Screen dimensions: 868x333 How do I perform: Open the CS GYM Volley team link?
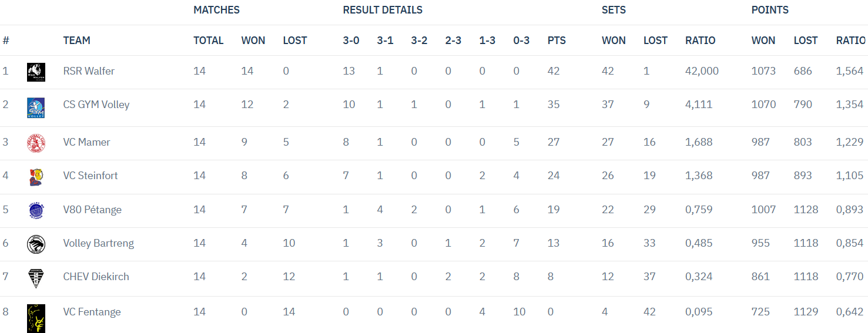pyautogui.click(x=96, y=105)
